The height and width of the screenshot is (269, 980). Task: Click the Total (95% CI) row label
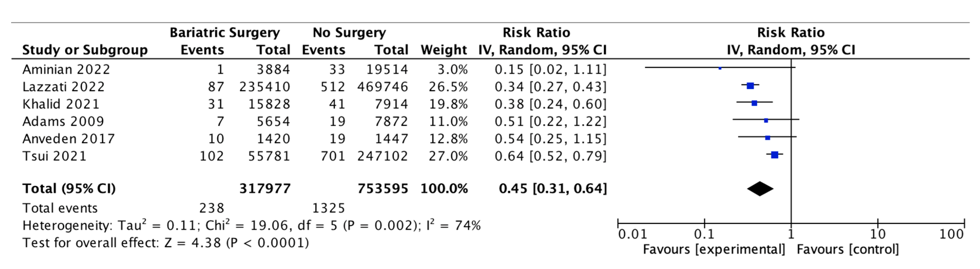click(x=69, y=189)
